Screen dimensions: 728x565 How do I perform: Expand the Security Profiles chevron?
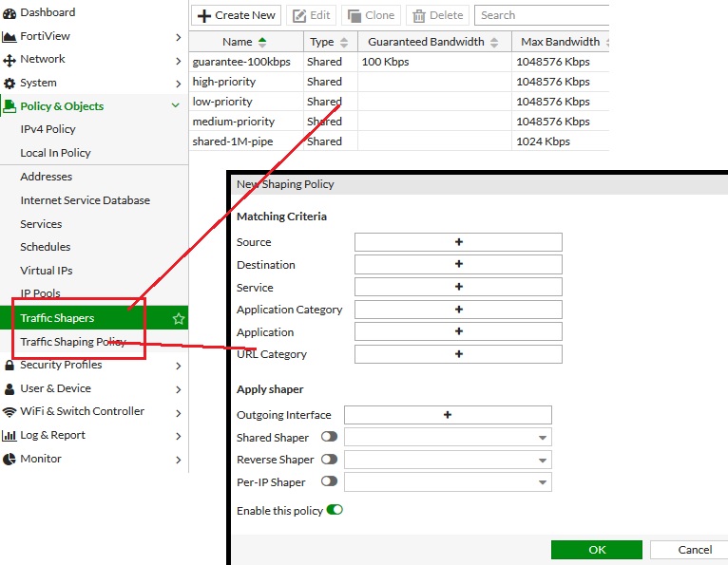tap(179, 366)
